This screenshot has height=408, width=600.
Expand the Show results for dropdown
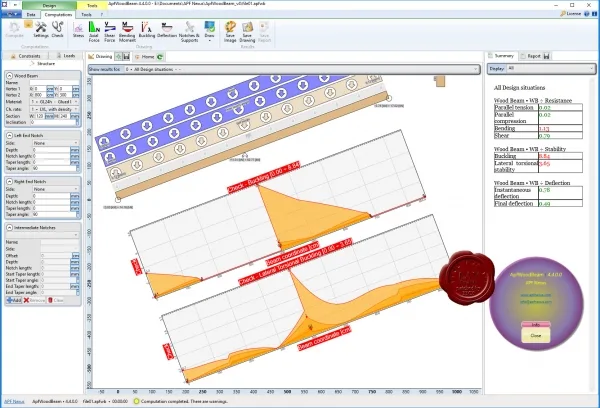coord(284,69)
